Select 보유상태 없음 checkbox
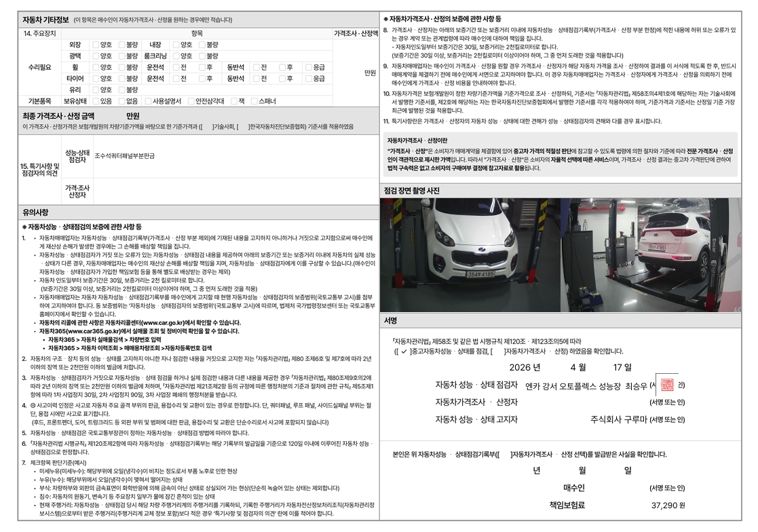758x532 pixels. [x=122, y=101]
